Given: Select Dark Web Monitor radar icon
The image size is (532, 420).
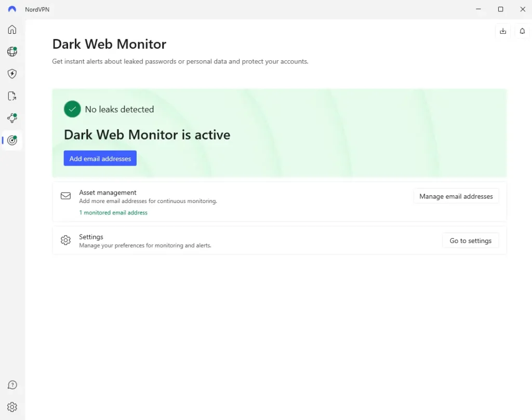Looking at the screenshot, I should pyautogui.click(x=12, y=140).
